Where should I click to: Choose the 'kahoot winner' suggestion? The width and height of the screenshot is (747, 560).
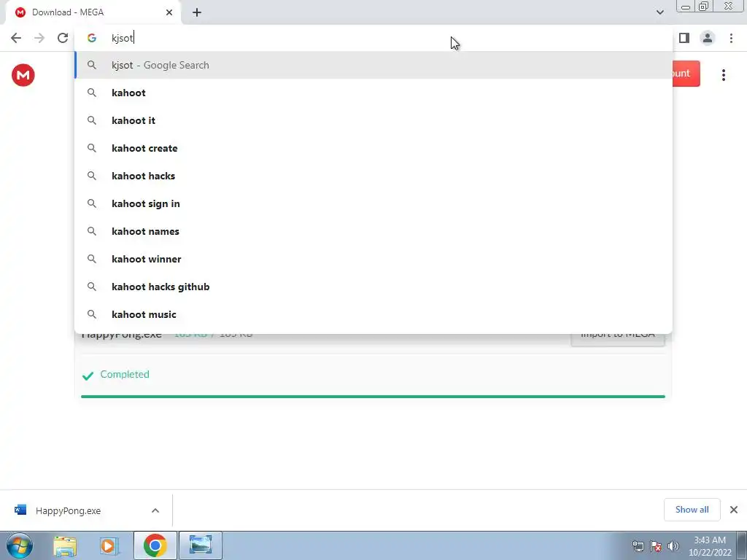tap(373, 259)
